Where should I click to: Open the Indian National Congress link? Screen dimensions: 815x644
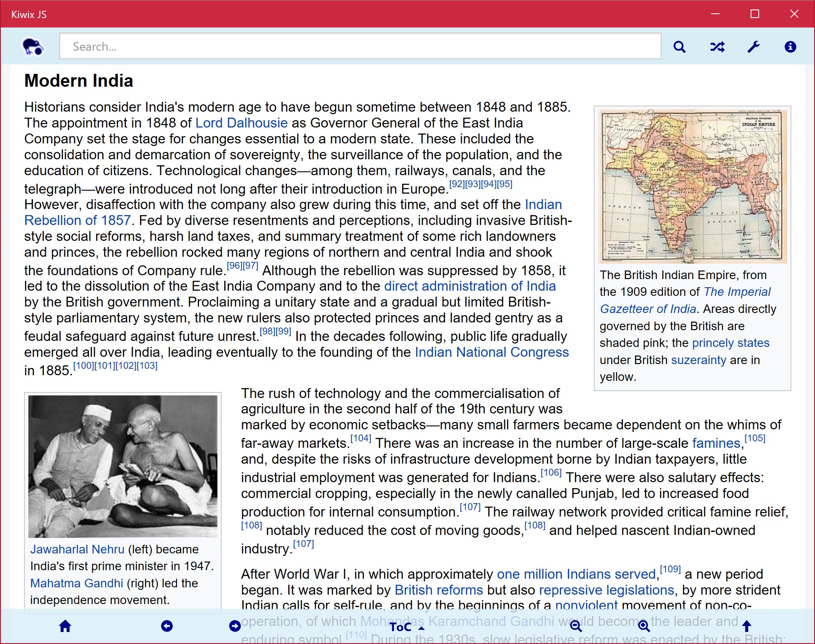(491, 352)
